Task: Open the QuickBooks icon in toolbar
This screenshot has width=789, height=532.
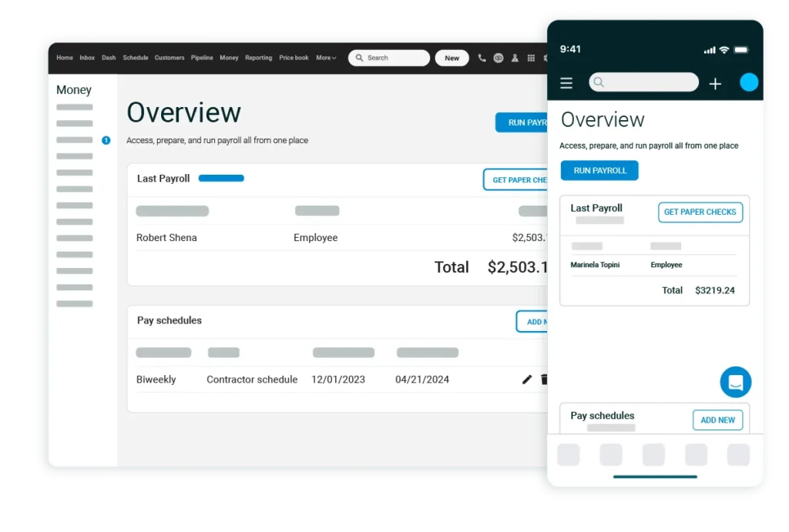Action: pyautogui.click(x=499, y=58)
